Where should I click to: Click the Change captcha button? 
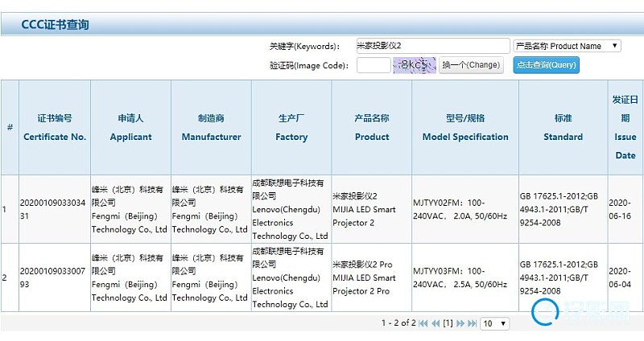click(x=471, y=65)
